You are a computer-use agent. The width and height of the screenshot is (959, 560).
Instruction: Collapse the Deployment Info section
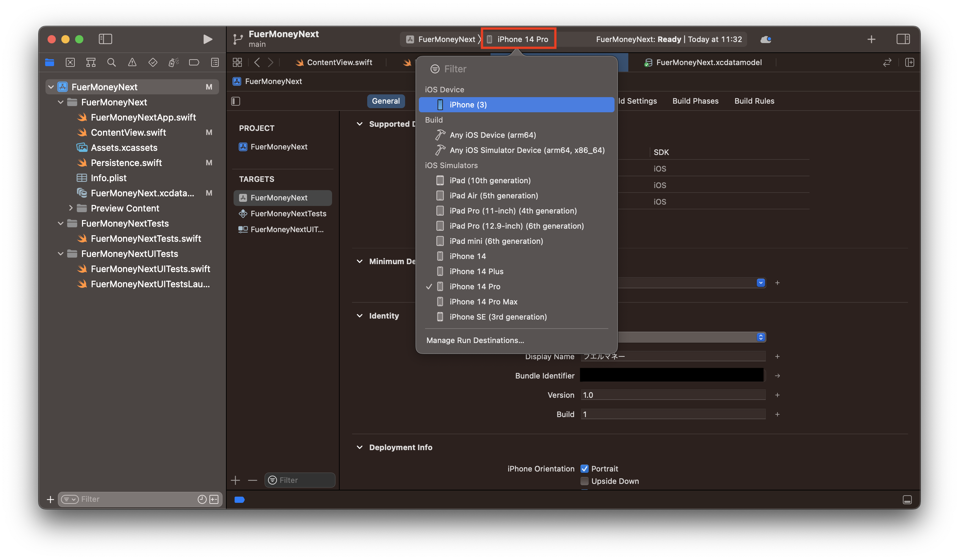point(360,447)
